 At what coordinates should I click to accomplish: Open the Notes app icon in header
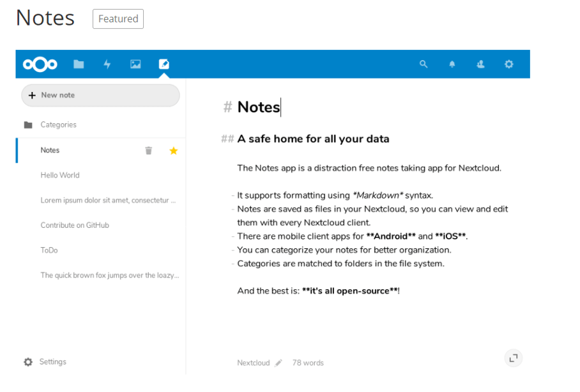164,64
